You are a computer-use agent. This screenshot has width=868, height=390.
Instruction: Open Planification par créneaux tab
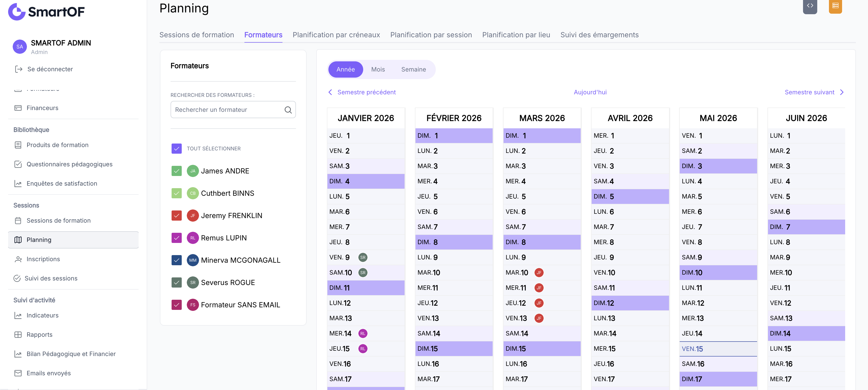tap(336, 35)
